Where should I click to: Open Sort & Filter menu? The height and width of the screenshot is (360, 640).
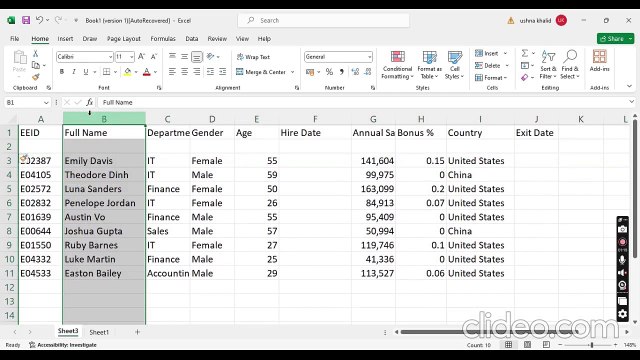point(548,65)
